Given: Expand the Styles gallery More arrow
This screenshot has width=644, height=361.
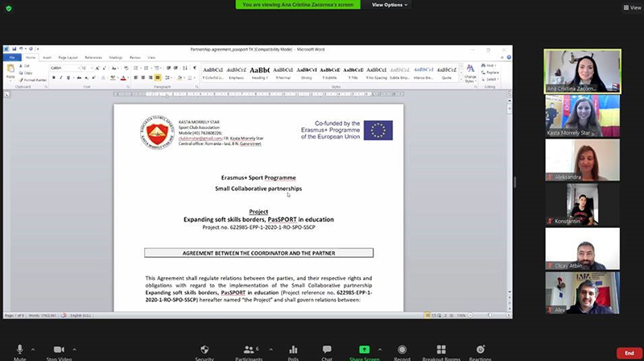Looking at the screenshot, I should pyautogui.click(x=460, y=78).
